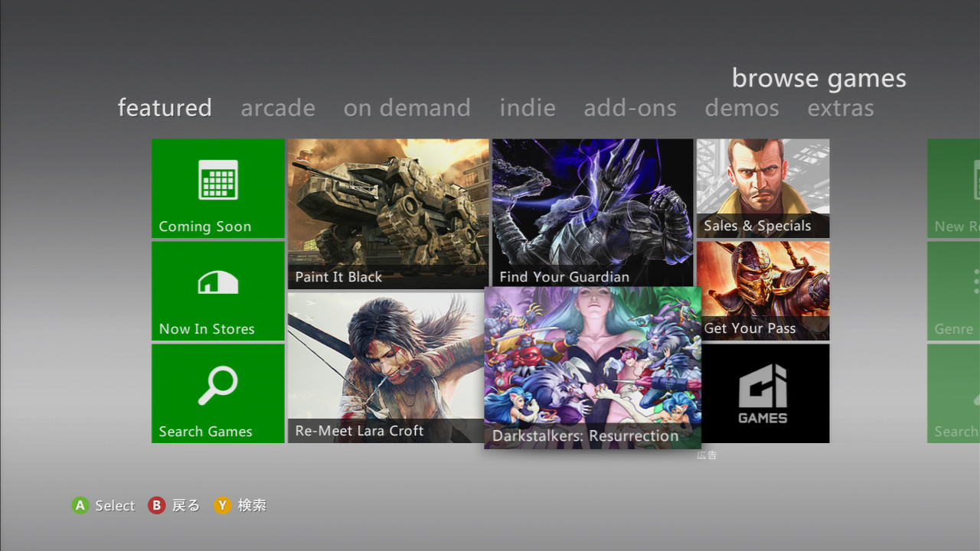Switch to the arcade tab
980x551 pixels.
(x=278, y=108)
